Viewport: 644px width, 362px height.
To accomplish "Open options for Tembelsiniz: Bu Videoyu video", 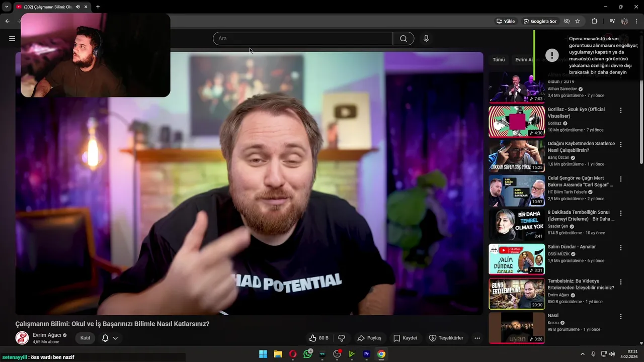I will 621,282.
